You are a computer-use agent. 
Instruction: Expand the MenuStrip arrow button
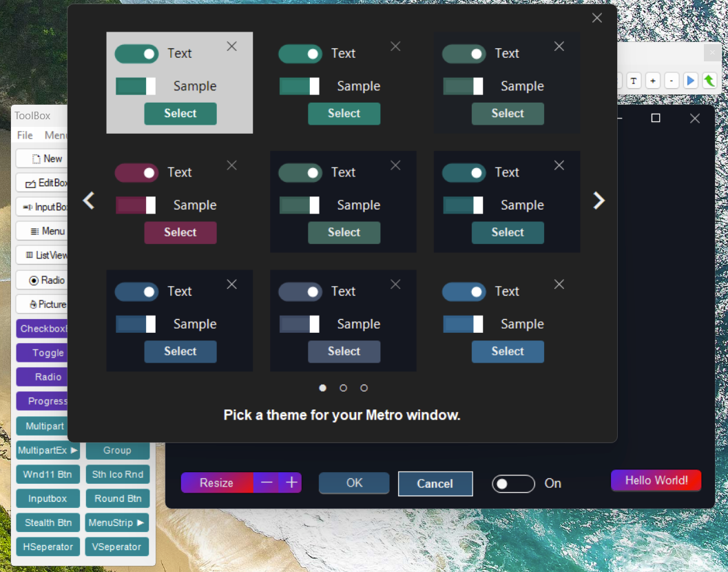[x=117, y=523]
